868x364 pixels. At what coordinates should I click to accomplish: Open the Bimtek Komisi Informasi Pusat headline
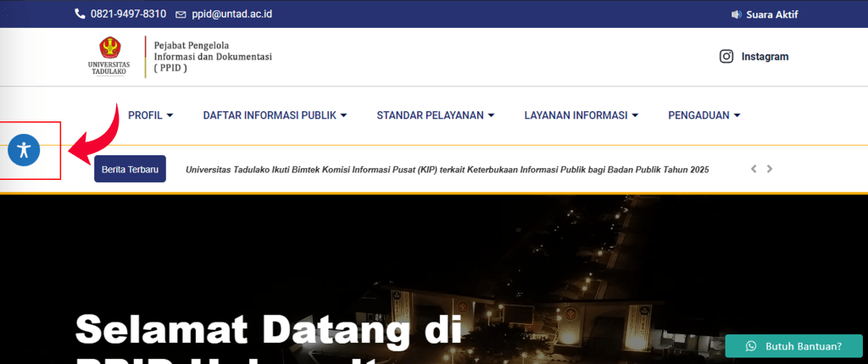(447, 170)
